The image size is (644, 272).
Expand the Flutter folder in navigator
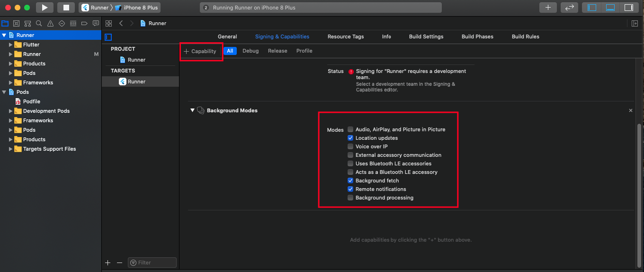click(x=11, y=45)
